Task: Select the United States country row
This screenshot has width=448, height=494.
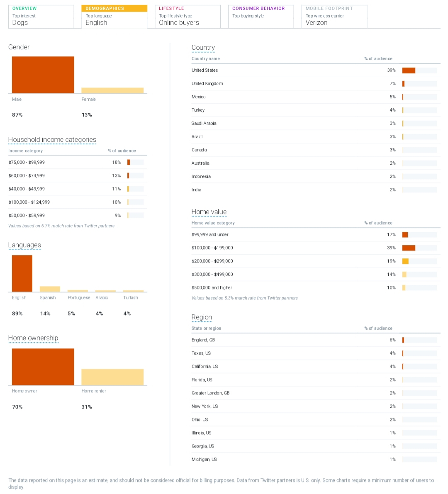Action: point(316,70)
